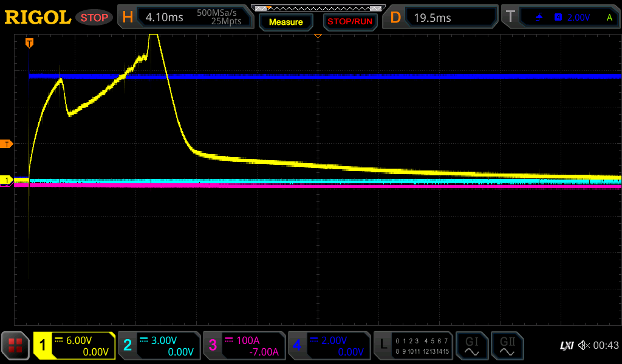622x364 pixels.
Task: Toggle channel 1 with 6.00V scale
Action: [74, 346]
